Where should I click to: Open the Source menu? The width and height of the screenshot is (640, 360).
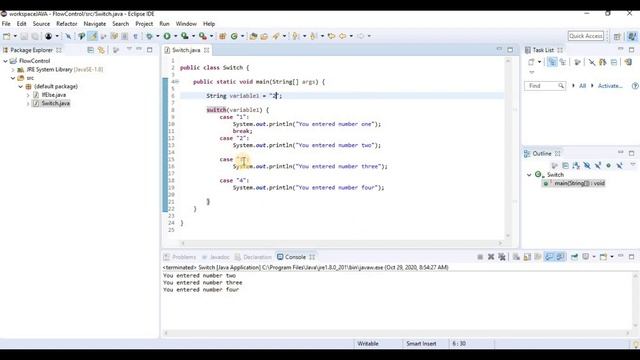coord(41,24)
